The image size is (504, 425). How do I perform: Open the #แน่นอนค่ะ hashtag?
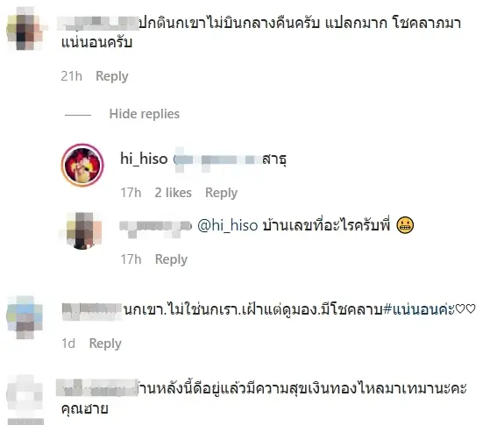(x=419, y=309)
